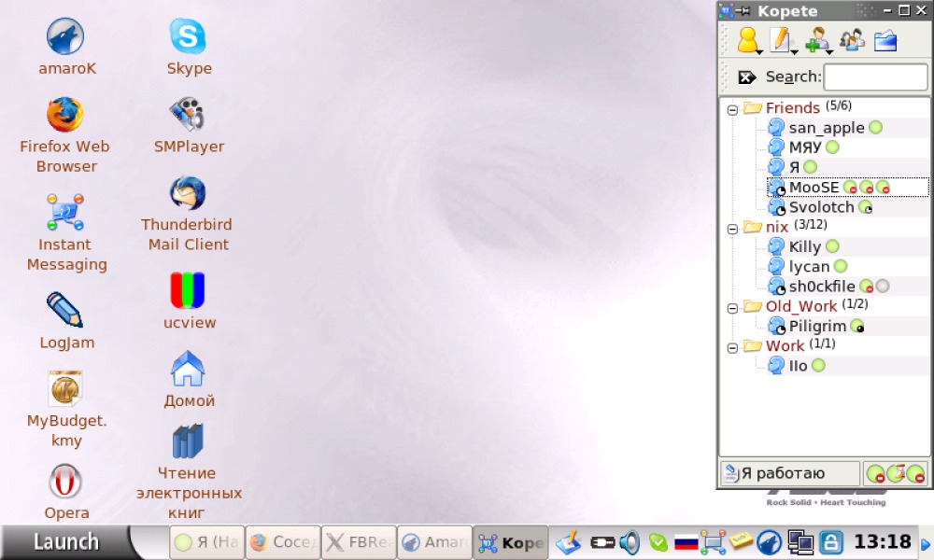Click the panel hide arrow beside clock
The image size is (934, 560).
[925, 544]
